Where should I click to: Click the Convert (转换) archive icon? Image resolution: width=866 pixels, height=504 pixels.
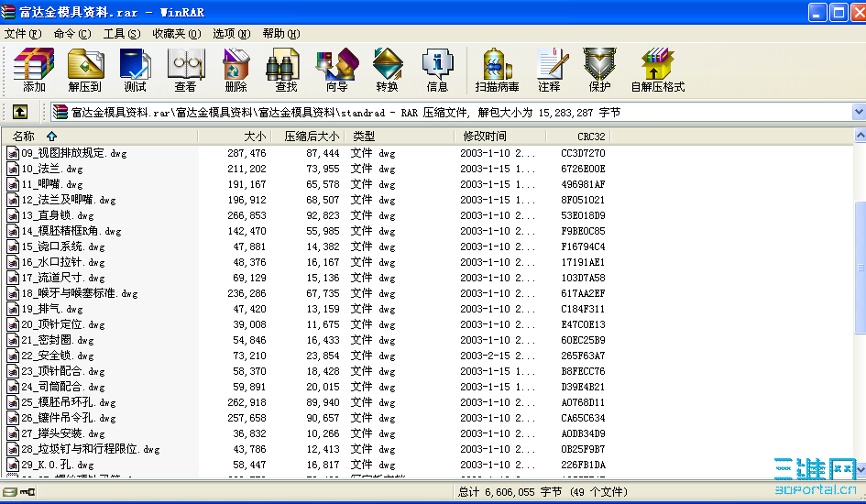click(387, 70)
